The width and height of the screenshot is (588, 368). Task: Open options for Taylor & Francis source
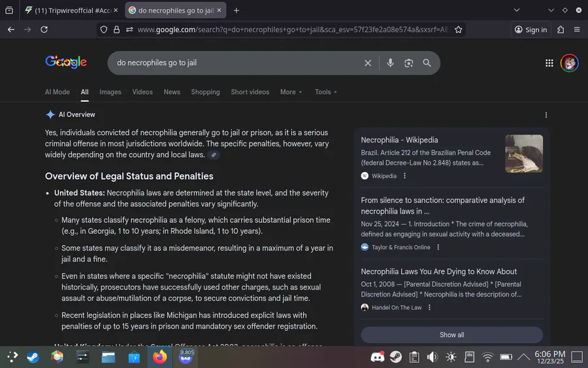[x=438, y=247]
